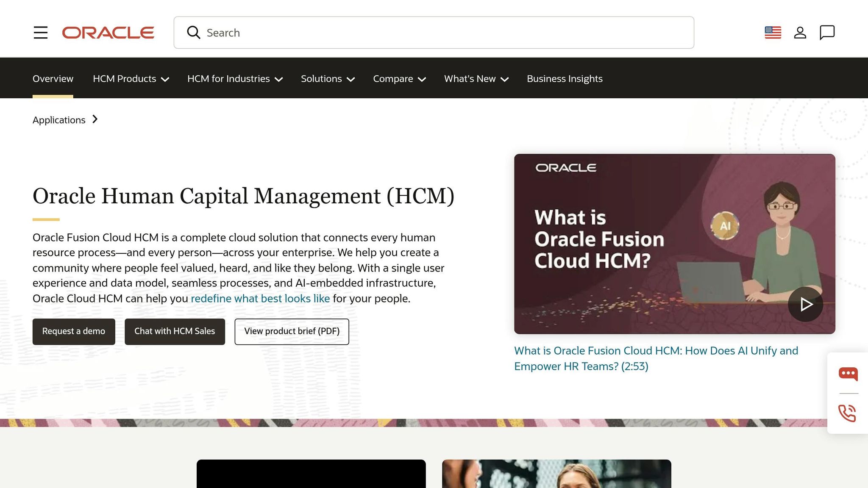Open the video title link about AI and HR
868x488 pixels.
point(656,358)
